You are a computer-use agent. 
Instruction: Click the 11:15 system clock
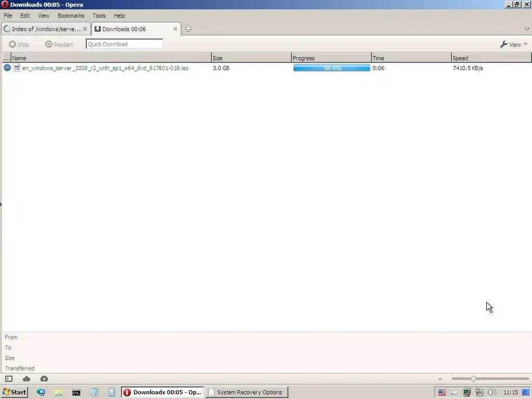click(x=510, y=393)
